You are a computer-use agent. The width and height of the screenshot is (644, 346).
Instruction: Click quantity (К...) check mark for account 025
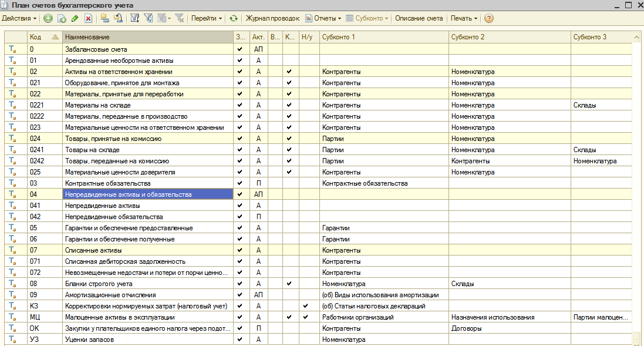tap(289, 172)
